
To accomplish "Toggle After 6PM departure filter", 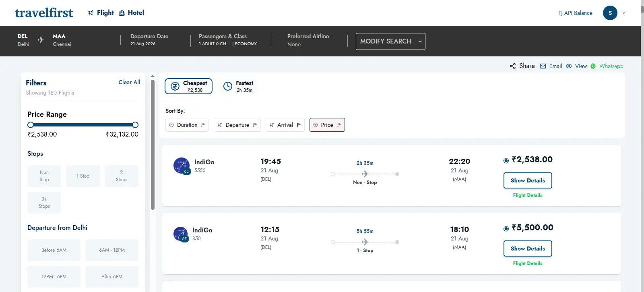I will [x=112, y=277].
